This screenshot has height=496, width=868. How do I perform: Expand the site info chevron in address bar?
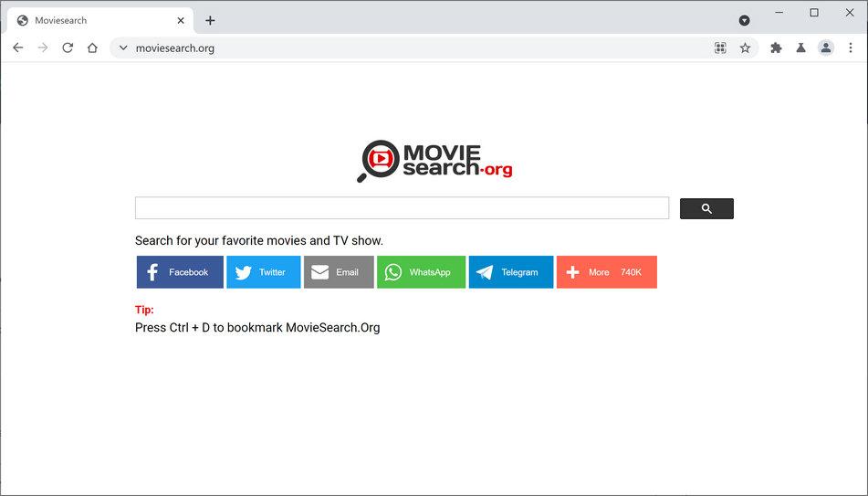click(x=123, y=47)
